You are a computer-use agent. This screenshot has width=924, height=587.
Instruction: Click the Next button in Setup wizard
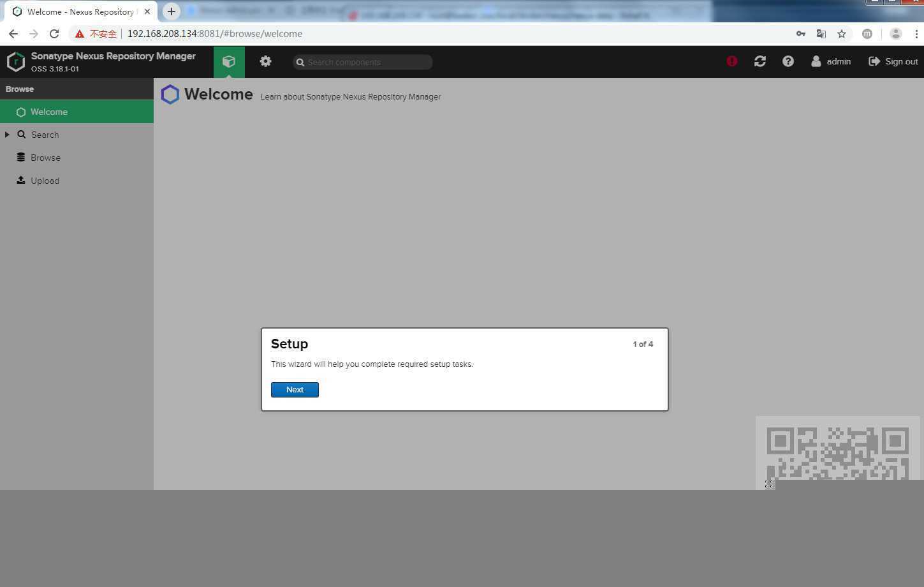point(295,390)
